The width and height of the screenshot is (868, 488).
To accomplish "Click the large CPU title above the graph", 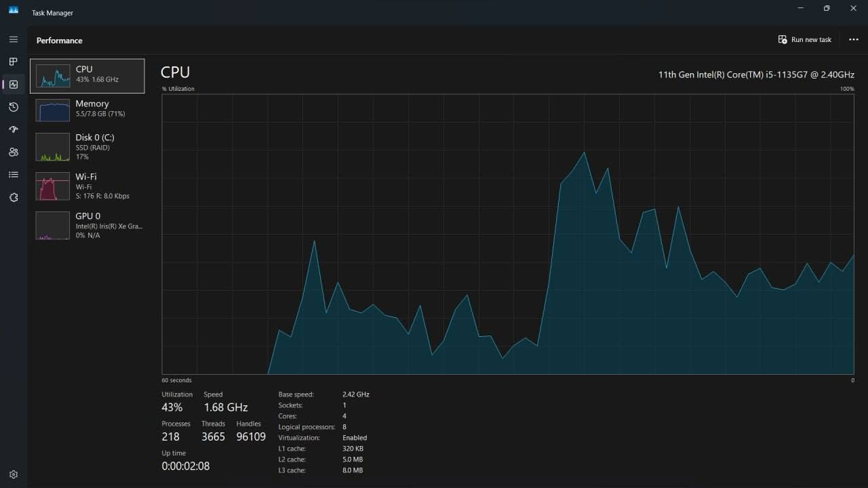I will tap(175, 73).
